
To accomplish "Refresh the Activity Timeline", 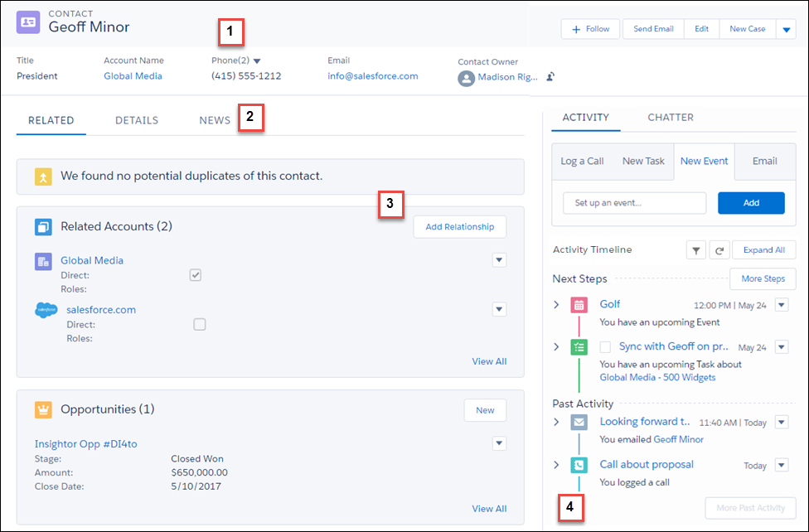I will pyautogui.click(x=719, y=250).
